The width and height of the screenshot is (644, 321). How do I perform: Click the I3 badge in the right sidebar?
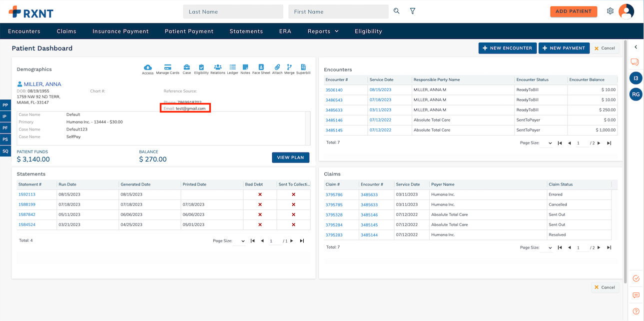(x=636, y=78)
